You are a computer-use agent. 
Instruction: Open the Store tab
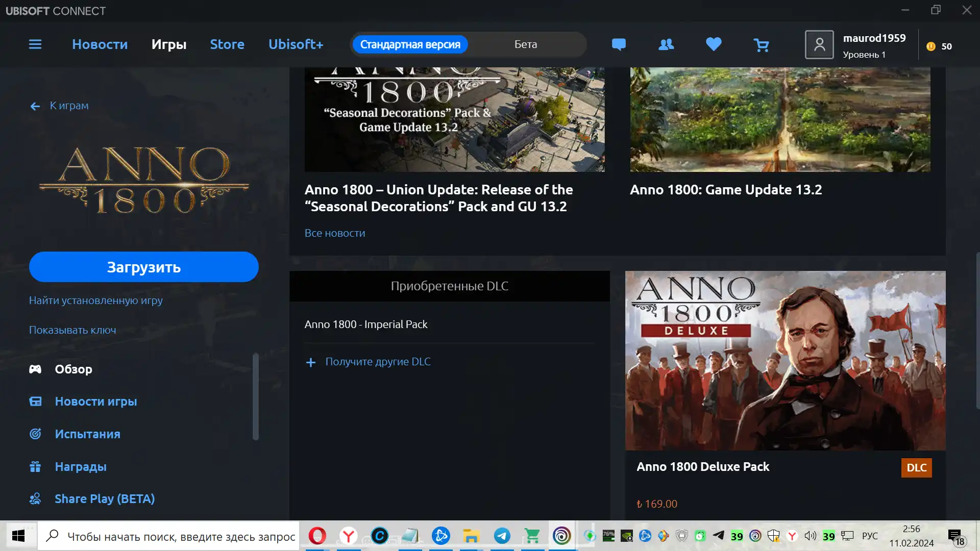pyautogui.click(x=227, y=44)
